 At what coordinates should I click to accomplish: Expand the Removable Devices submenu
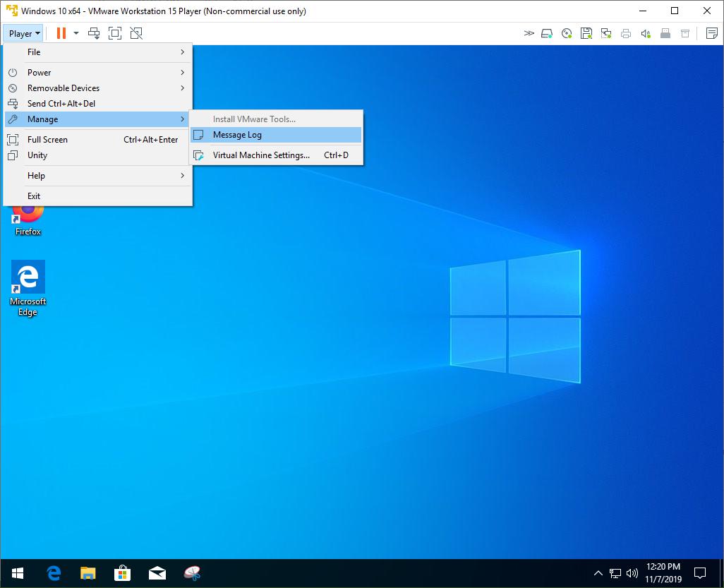(x=85, y=88)
